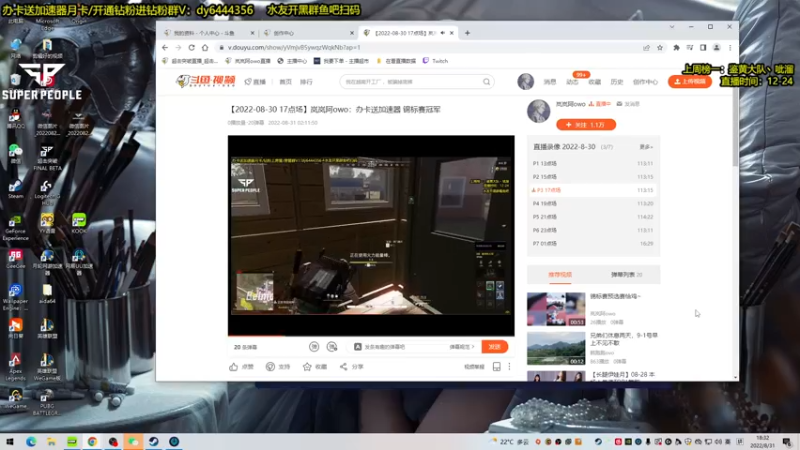This screenshot has height=450, width=800.
Task: Select playlist item P1 13点场
Action: [x=593, y=163]
